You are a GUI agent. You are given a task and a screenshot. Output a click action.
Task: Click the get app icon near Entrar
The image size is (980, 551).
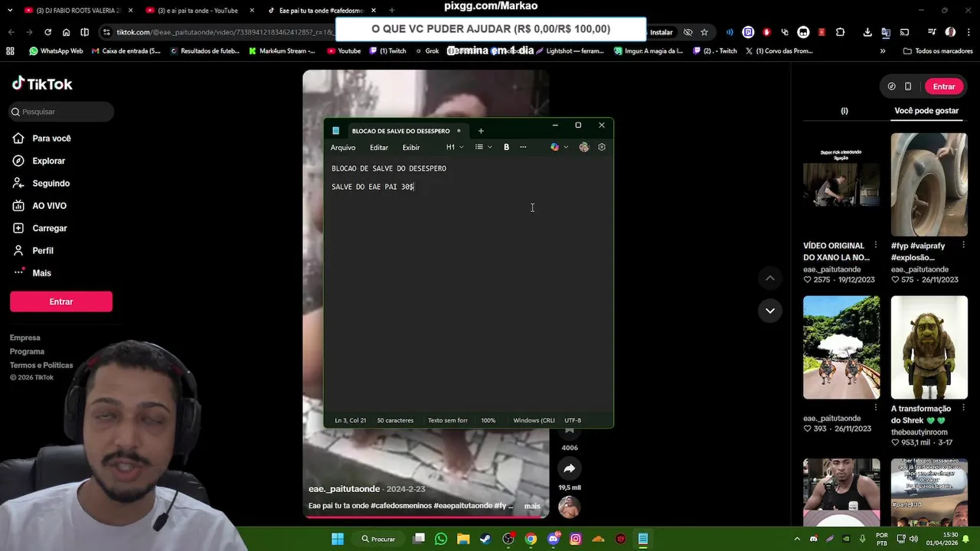pos(908,86)
